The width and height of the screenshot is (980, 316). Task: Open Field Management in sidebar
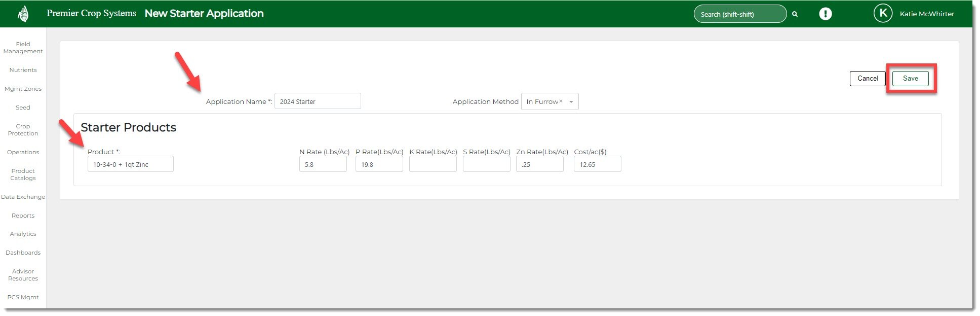coord(23,48)
